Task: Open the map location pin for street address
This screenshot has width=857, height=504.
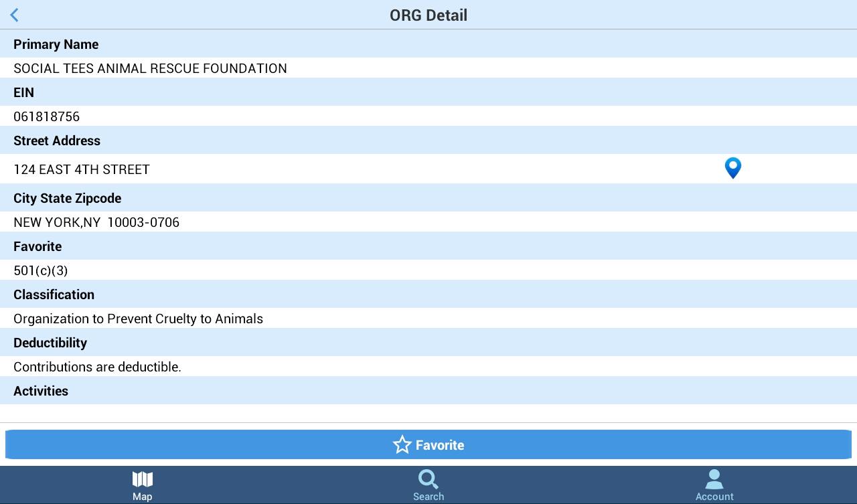Action: click(x=733, y=168)
